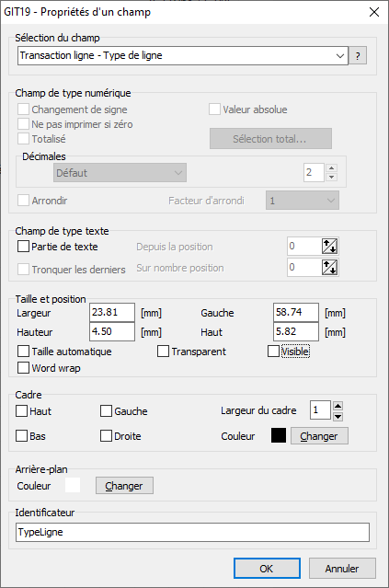The image size is (389, 588).
Task: Click Changer button for Cadre color
Action: [319, 436]
